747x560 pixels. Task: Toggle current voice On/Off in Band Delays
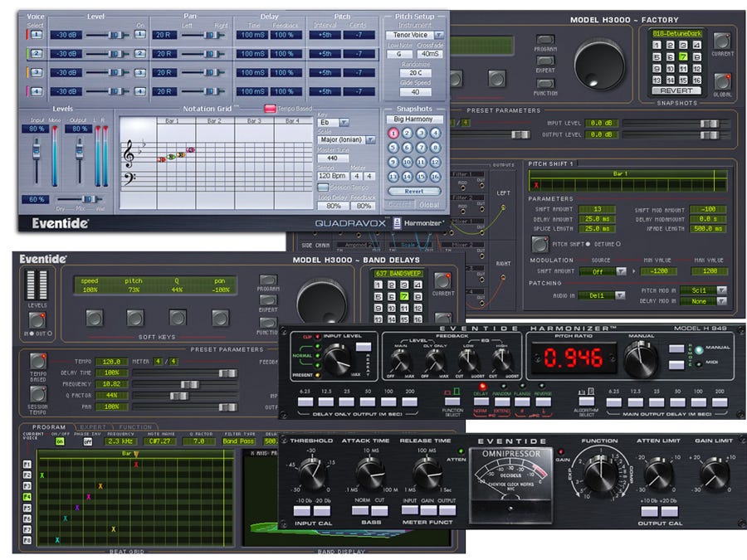[60, 441]
